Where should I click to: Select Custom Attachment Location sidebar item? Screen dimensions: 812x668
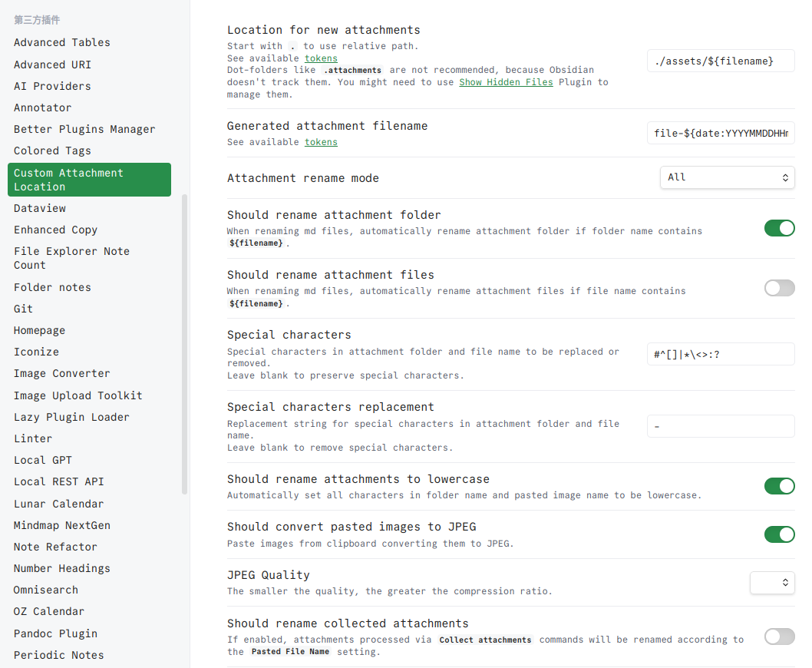click(x=89, y=180)
